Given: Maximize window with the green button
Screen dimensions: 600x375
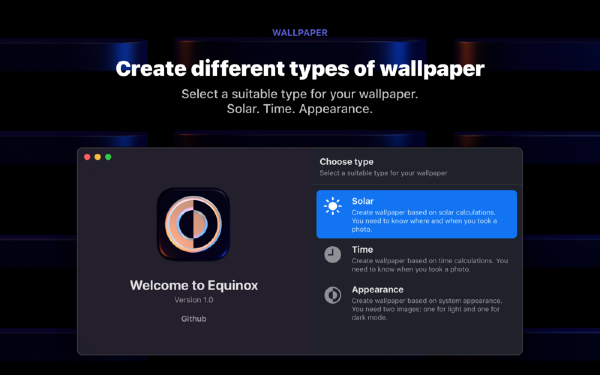Looking at the screenshot, I should 108,157.
